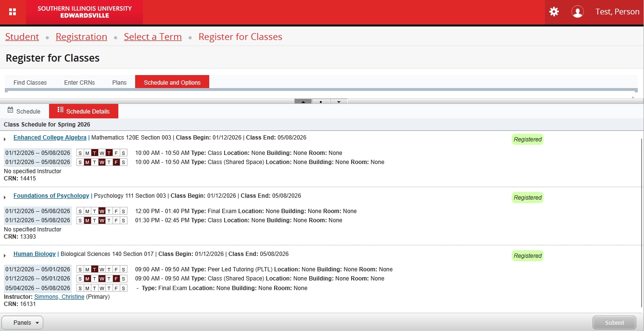Go to Registration breadcrumb link
This screenshot has width=644, height=331.
81,37
